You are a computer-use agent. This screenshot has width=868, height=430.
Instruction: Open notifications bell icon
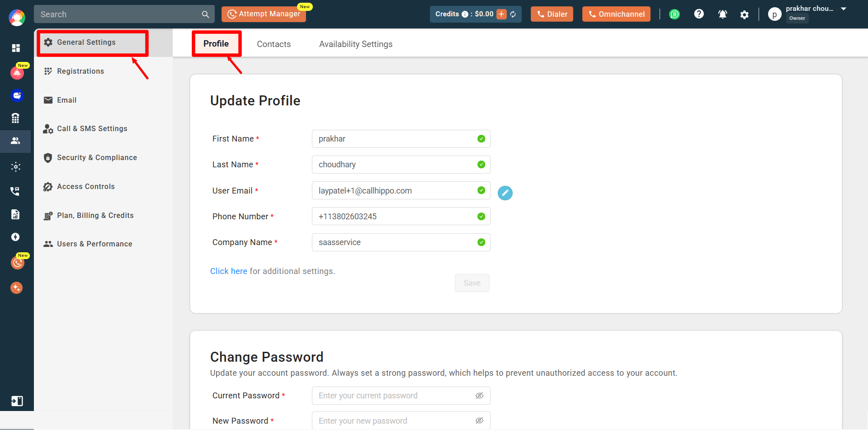pyautogui.click(x=722, y=14)
